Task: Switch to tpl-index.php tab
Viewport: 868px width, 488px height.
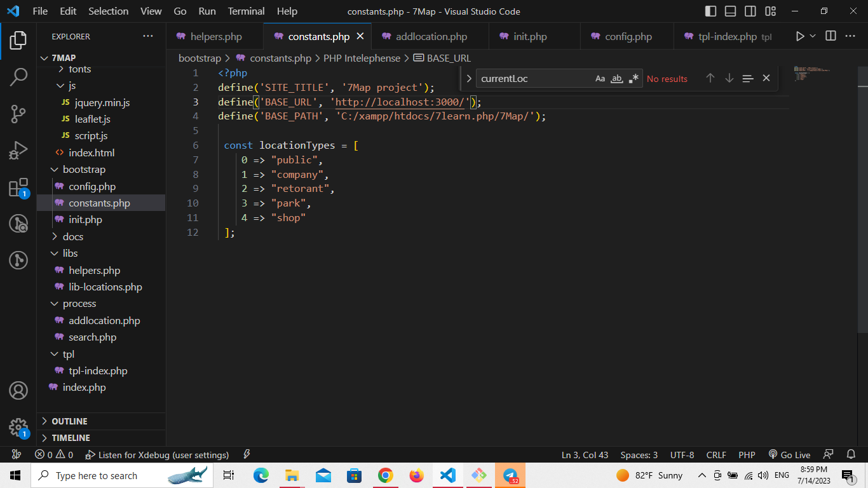Action: tap(727, 36)
